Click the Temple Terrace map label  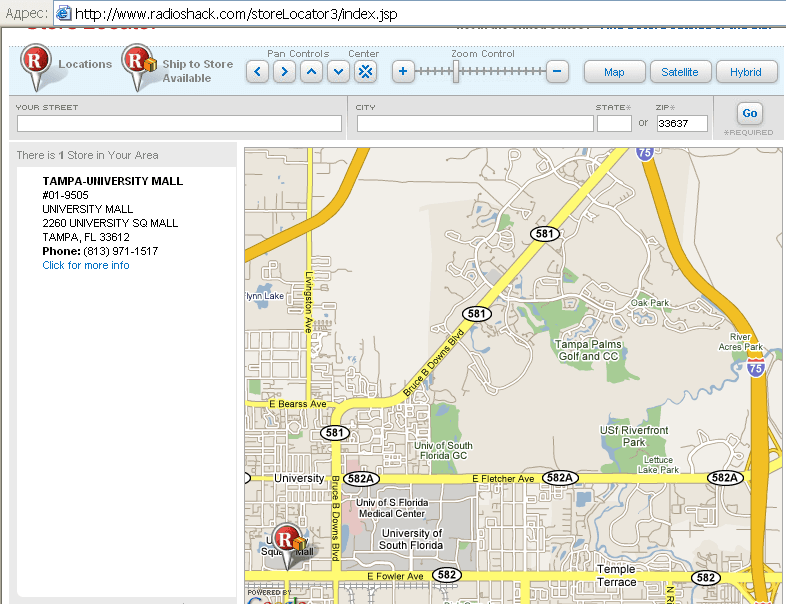(x=617, y=575)
